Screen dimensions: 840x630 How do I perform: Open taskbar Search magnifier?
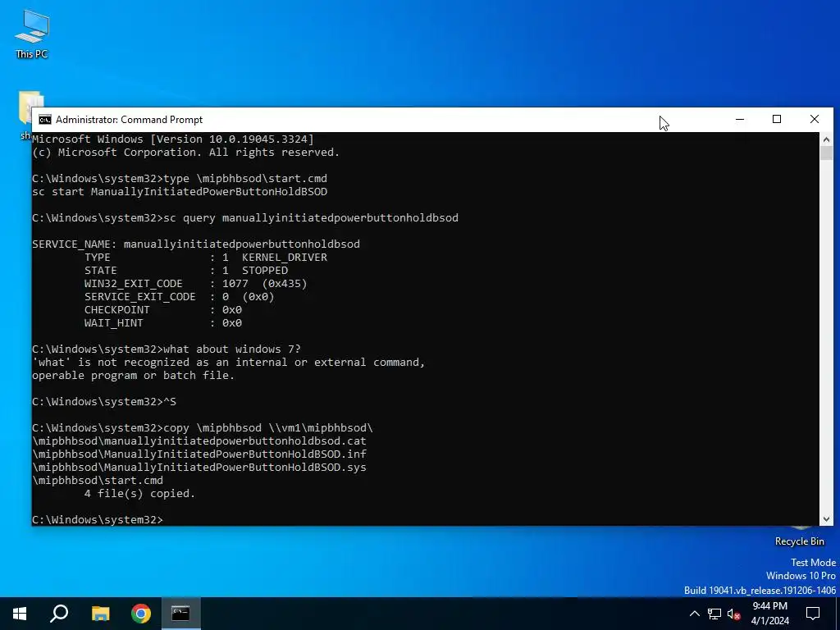click(59, 614)
